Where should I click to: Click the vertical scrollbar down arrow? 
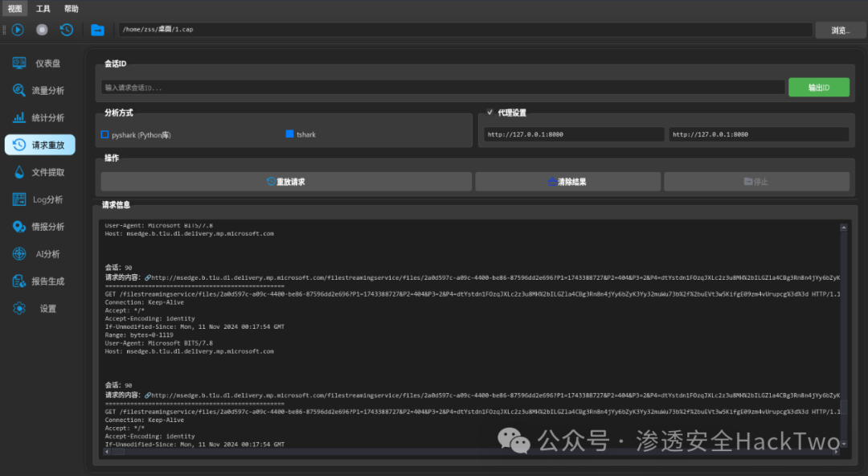[x=844, y=444]
